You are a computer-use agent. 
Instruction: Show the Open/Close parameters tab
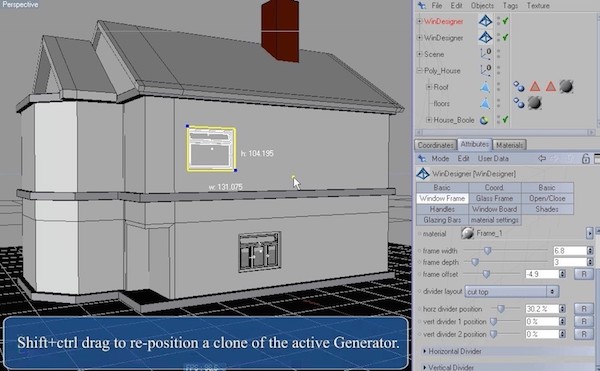[x=547, y=198]
